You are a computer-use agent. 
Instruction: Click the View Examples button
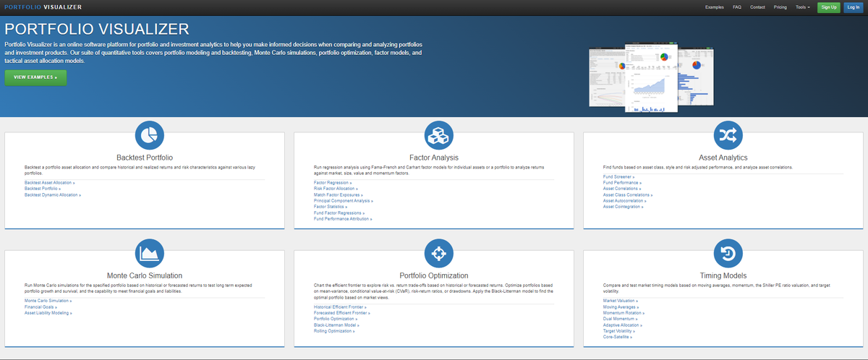tap(35, 77)
